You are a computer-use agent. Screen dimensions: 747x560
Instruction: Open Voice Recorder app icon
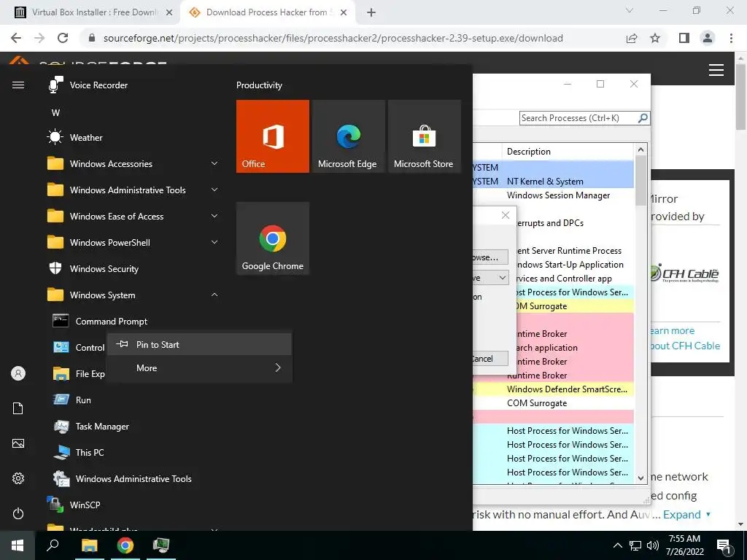click(55, 85)
